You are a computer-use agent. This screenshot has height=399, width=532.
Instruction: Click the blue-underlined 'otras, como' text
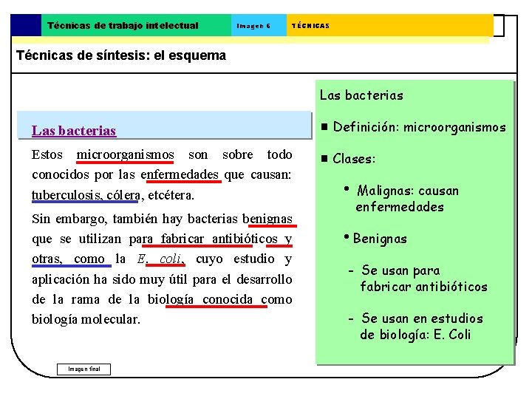68,259
